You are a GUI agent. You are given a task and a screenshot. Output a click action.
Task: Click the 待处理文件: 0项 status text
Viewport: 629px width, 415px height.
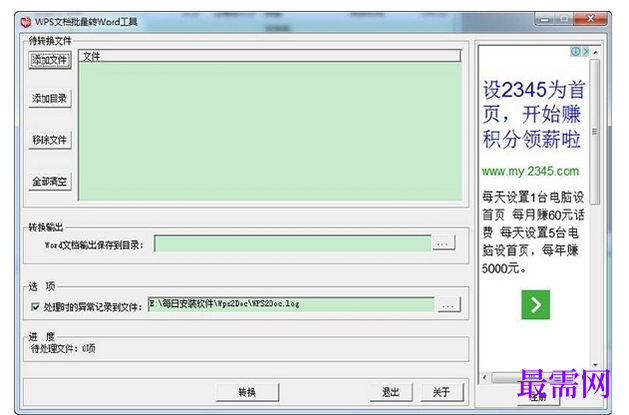[63, 348]
